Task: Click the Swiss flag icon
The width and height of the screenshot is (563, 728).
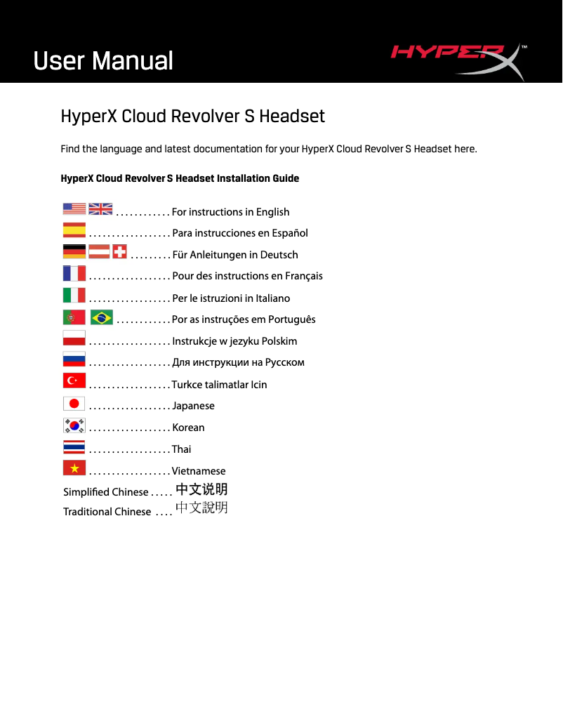Action: pyautogui.click(x=119, y=251)
